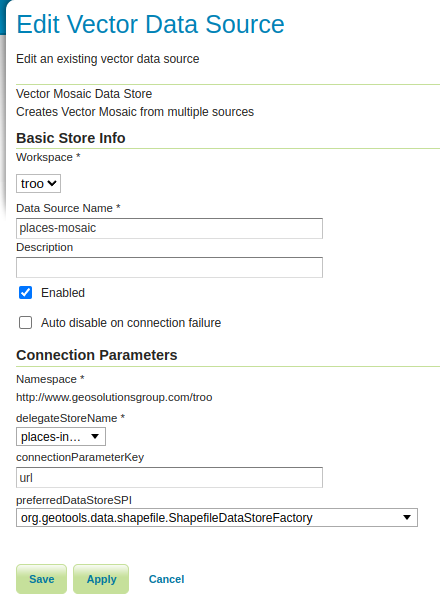Enable Auto disable on connection failure checkbox
Image resolution: width=440 pixels, height=601 pixels.
26,323
